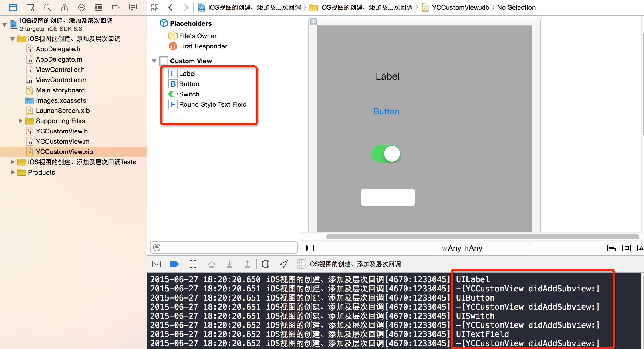This screenshot has height=349, width=644.
Task: Click the Simulate location arrow icon
Action: [283, 264]
